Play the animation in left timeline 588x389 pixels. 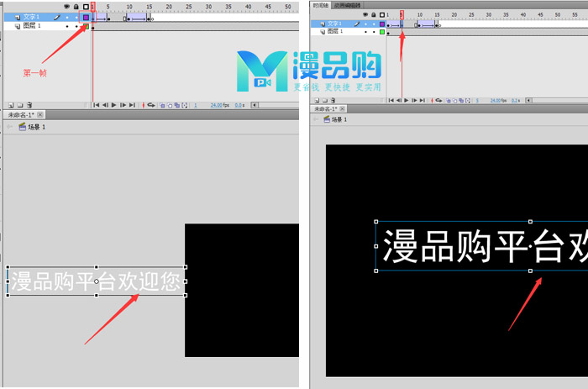click(x=113, y=105)
